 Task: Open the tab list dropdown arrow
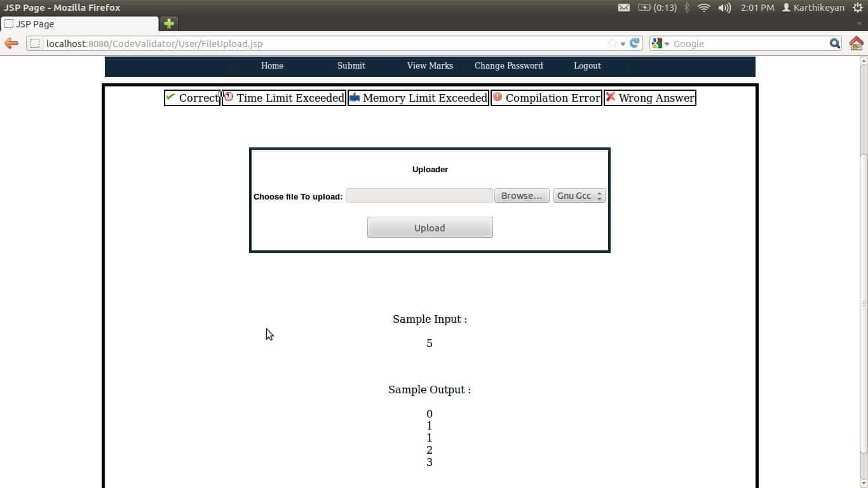pyautogui.click(x=859, y=24)
